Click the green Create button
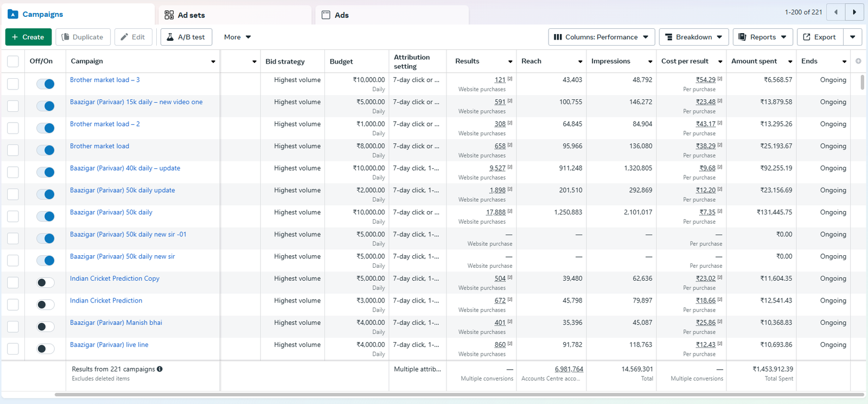This screenshot has height=404, width=868. pyautogui.click(x=28, y=37)
